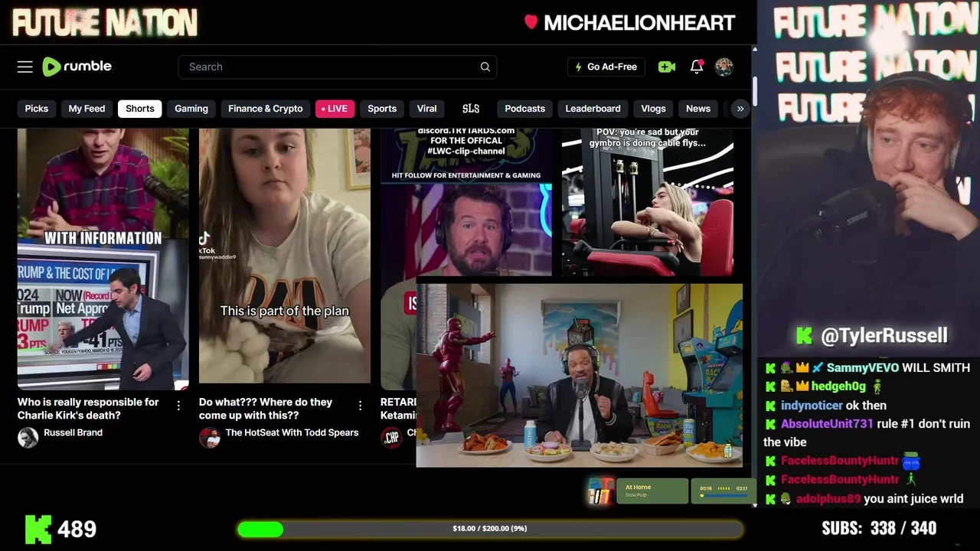Select the Vlogs tab
The height and width of the screenshot is (551, 980).
[654, 109]
